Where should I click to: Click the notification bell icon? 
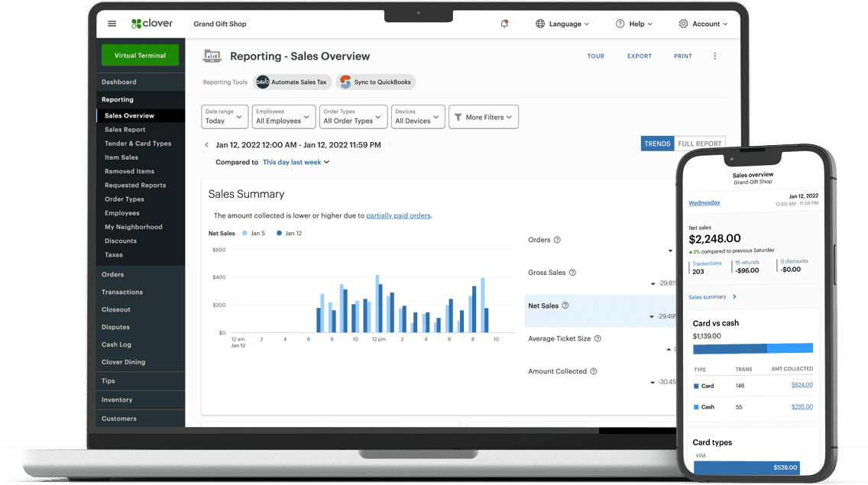[504, 24]
